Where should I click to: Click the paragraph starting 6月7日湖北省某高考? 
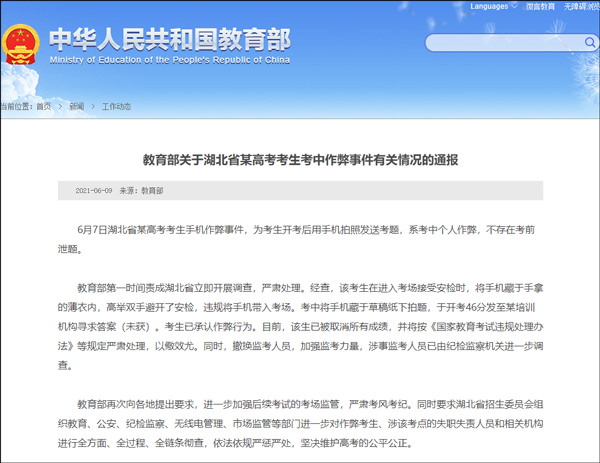point(300,239)
